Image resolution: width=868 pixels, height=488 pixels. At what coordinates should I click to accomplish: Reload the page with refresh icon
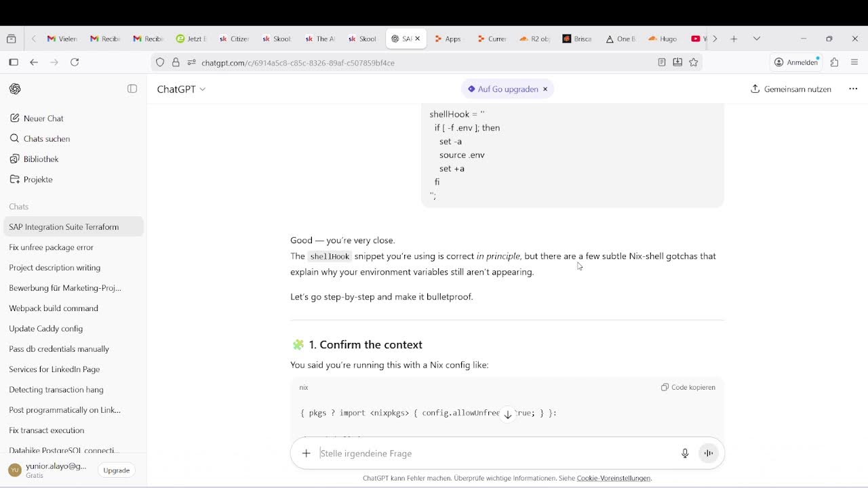75,62
